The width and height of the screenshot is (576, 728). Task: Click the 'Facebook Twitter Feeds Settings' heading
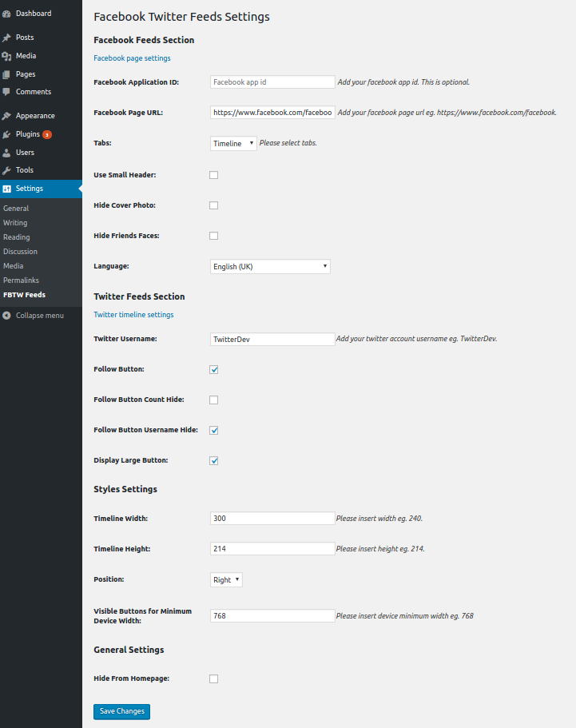pos(181,17)
